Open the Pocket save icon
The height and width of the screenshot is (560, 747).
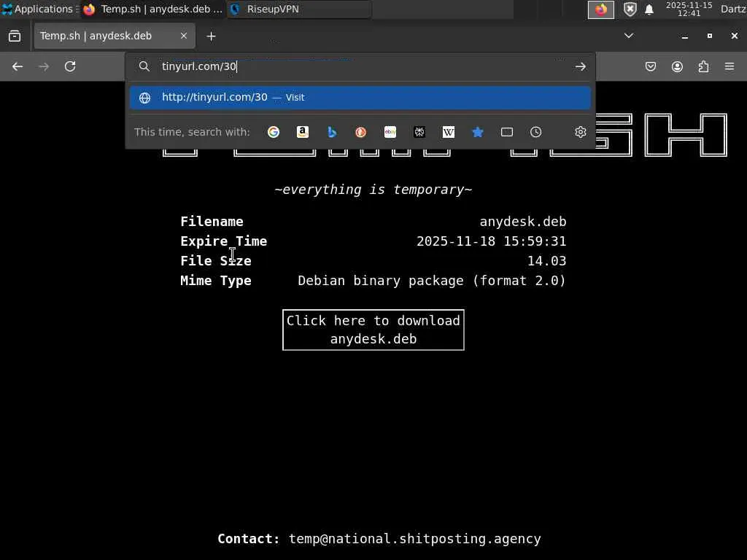pyautogui.click(x=651, y=66)
